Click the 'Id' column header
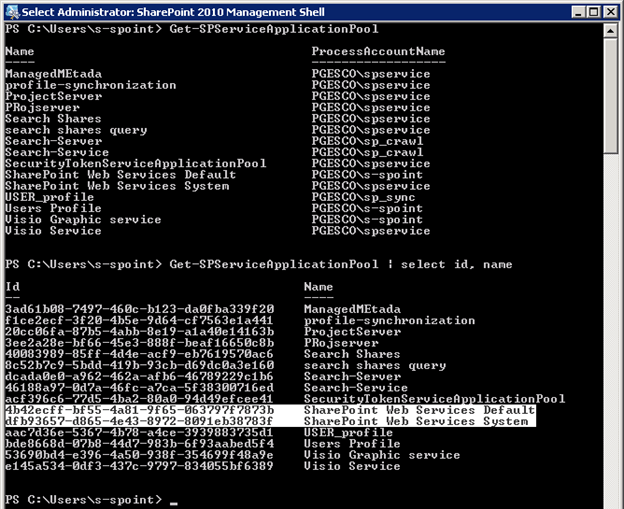 (11, 286)
